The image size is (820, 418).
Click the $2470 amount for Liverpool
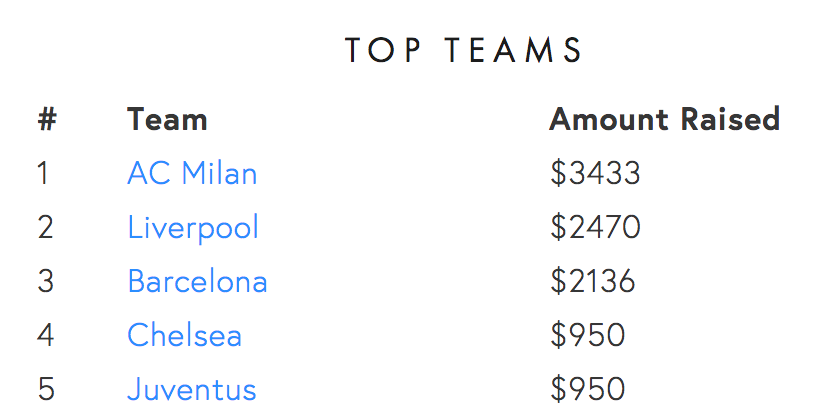pos(595,227)
